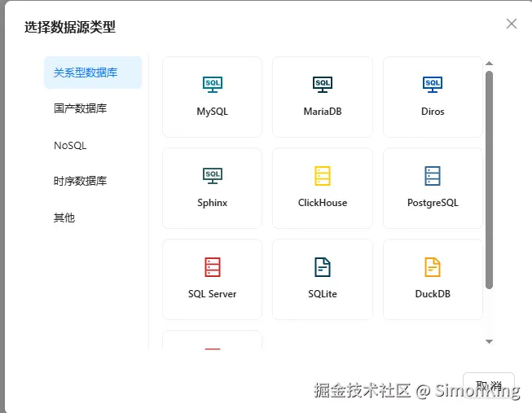Click the scrollbar up arrow
The width and height of the screenshot is (532, 413).
click(489, 64)
